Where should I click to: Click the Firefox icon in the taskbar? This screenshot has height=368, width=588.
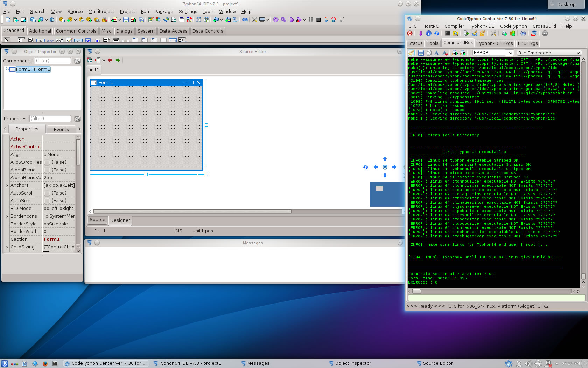[x=45, y=363]
